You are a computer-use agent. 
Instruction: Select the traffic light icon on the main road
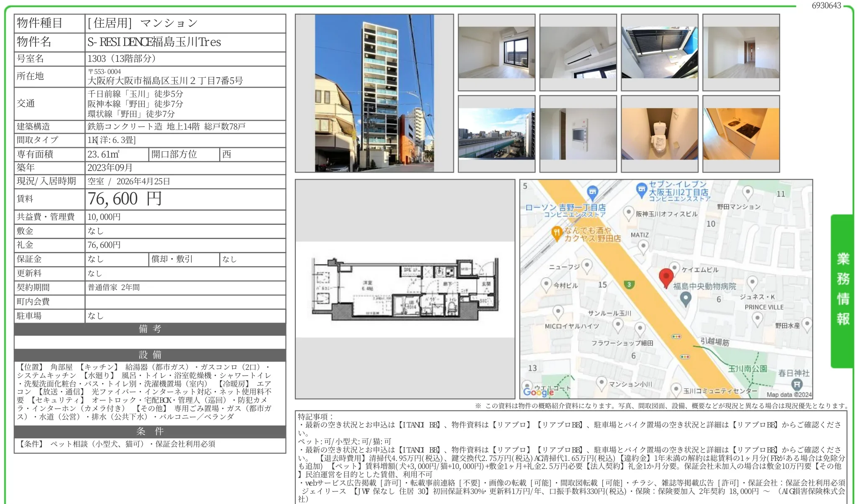(677, 336)
